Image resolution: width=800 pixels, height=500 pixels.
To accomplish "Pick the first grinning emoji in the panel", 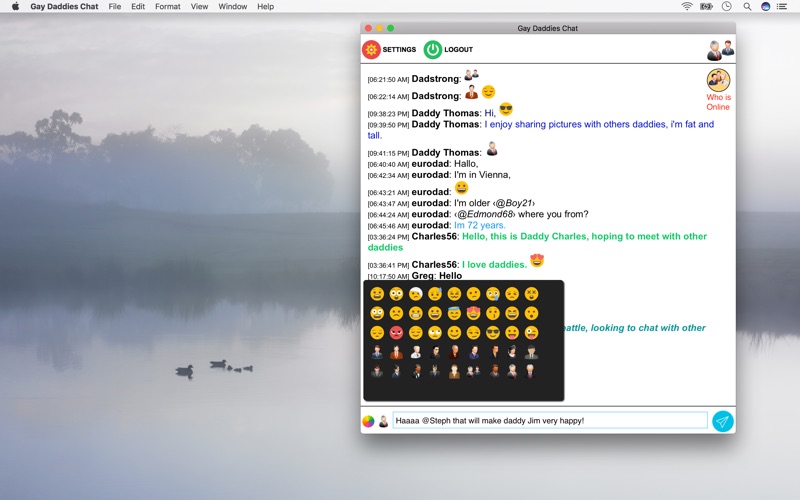I will 377,294.
